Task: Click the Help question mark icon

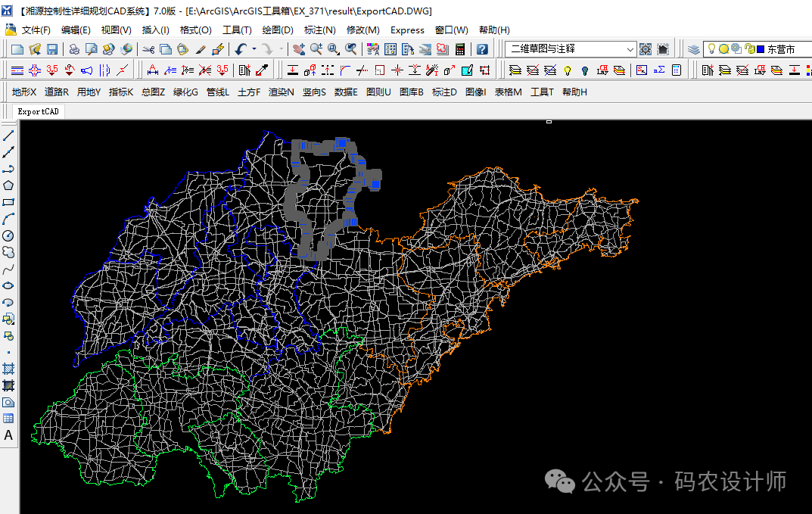Action: (482, 49)
